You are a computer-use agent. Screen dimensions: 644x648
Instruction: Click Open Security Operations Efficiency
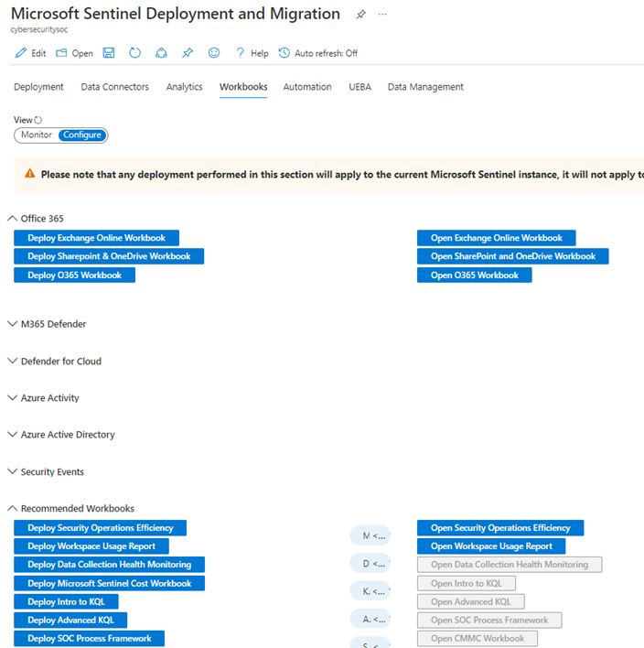point(500,528)
